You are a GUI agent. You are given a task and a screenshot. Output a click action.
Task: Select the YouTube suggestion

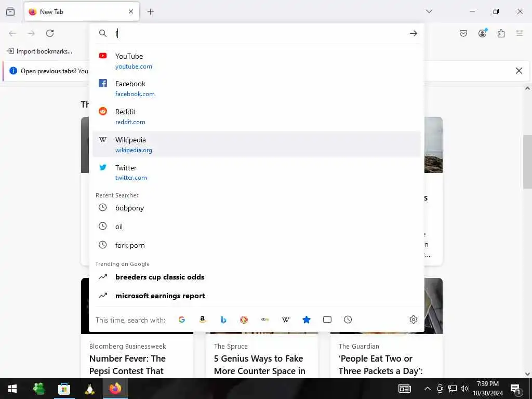[257, 61]
